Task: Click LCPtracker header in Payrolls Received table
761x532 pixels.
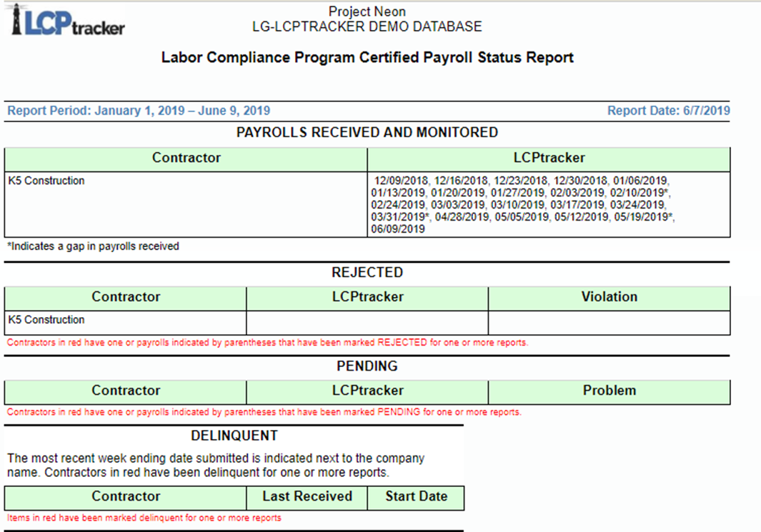Action: [549, 158]
